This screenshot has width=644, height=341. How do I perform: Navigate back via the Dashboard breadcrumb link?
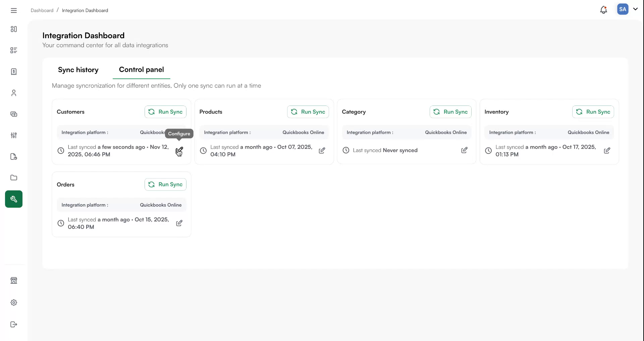tap(42, 10)
